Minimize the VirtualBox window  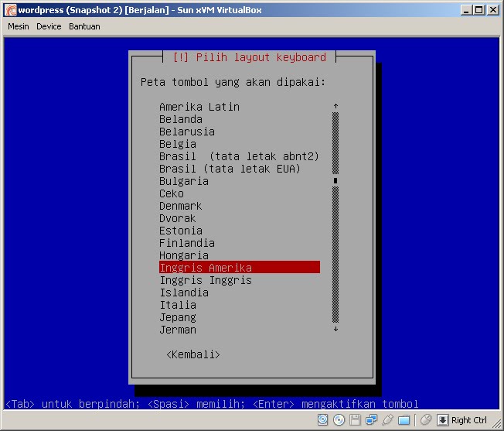pyautogui.click(x=466, y=10)
